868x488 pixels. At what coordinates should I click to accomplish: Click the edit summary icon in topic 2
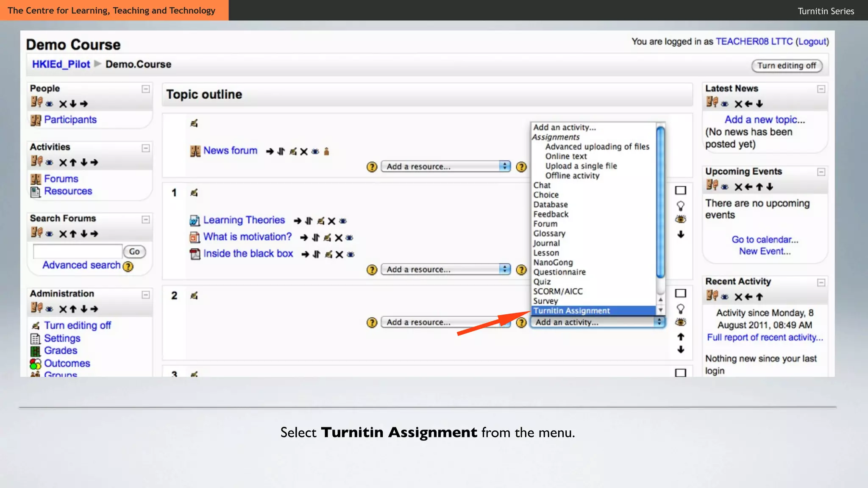194,296
